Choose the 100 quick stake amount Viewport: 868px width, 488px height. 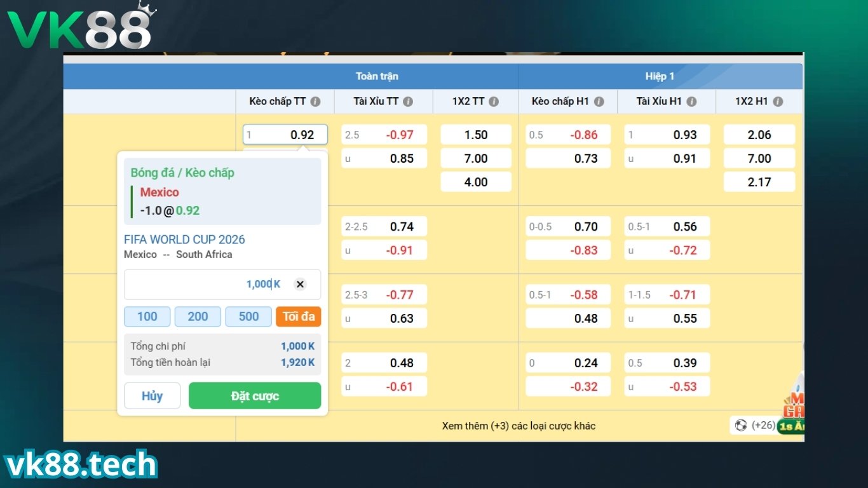(x=147, y=316)
